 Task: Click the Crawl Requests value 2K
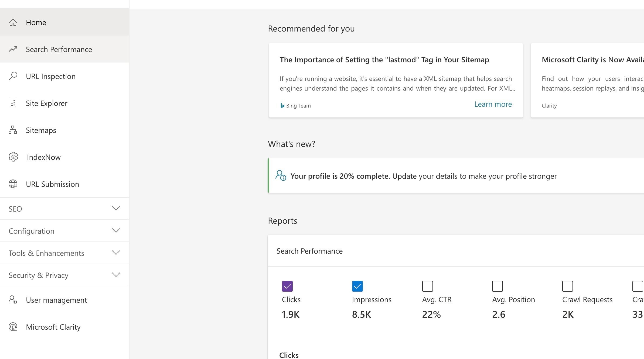(x=568, y=314)
